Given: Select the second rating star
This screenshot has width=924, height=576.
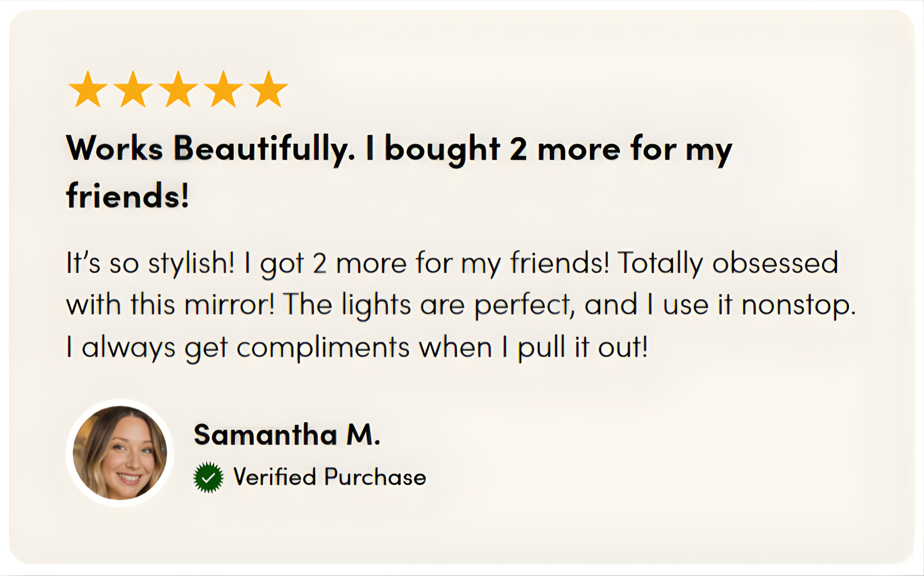Looking at the screenshot, I should click(133, 90).
